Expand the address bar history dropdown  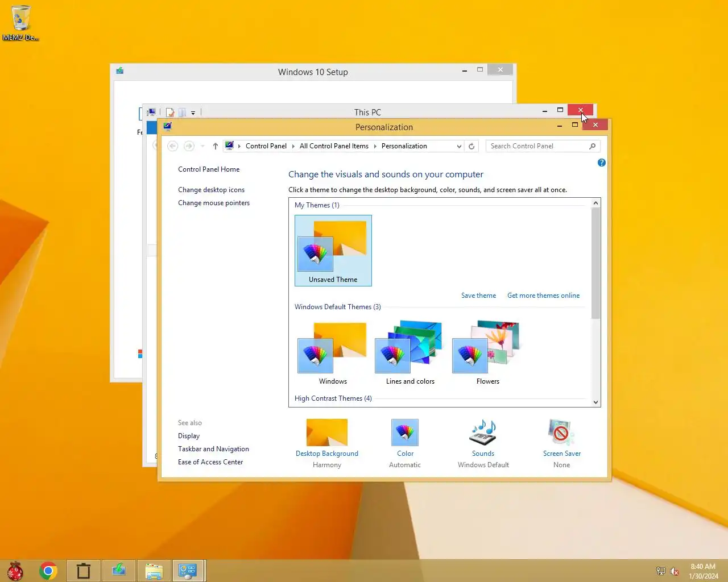[x=459, y=146]
